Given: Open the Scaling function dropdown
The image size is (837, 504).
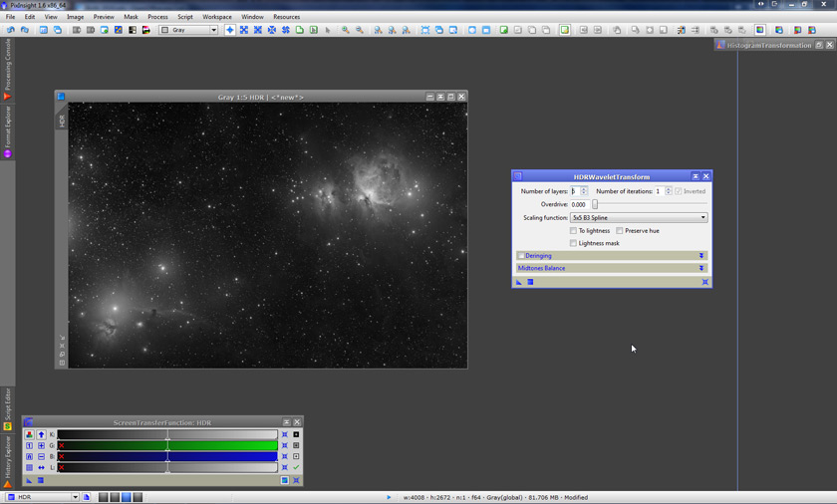Looking at the screenshot, I should tap(638, 217).
